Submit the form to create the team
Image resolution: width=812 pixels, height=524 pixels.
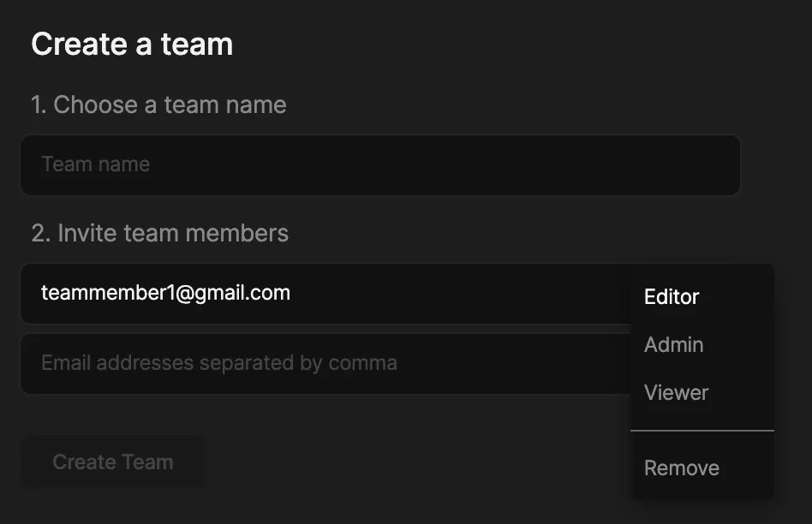(112, 462)
